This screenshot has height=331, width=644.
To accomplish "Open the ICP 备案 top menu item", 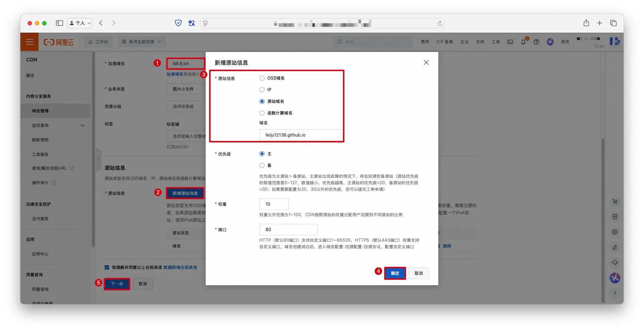I will [x=444, y=42].
